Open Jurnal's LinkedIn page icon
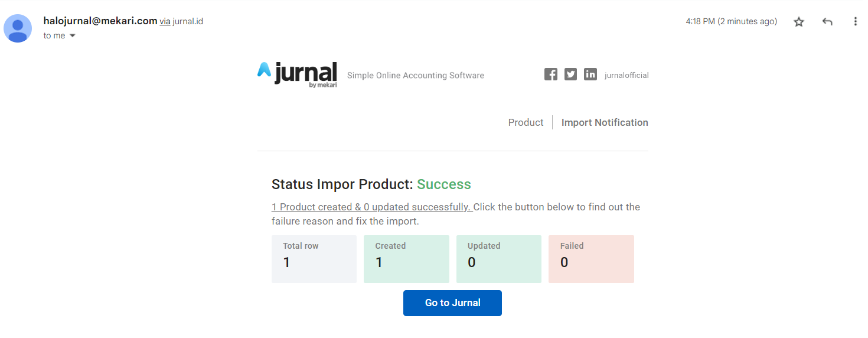 pyautogui.click(x=590, y=74)
